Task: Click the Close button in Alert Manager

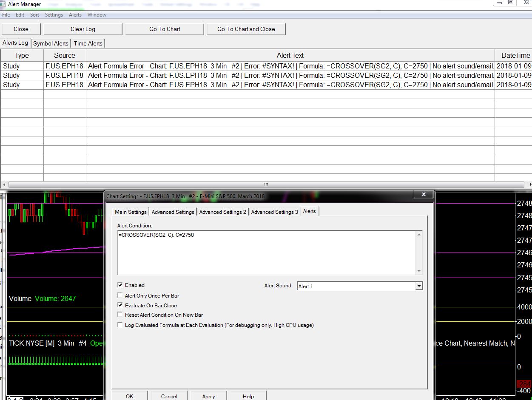Action: pos(21,29)
